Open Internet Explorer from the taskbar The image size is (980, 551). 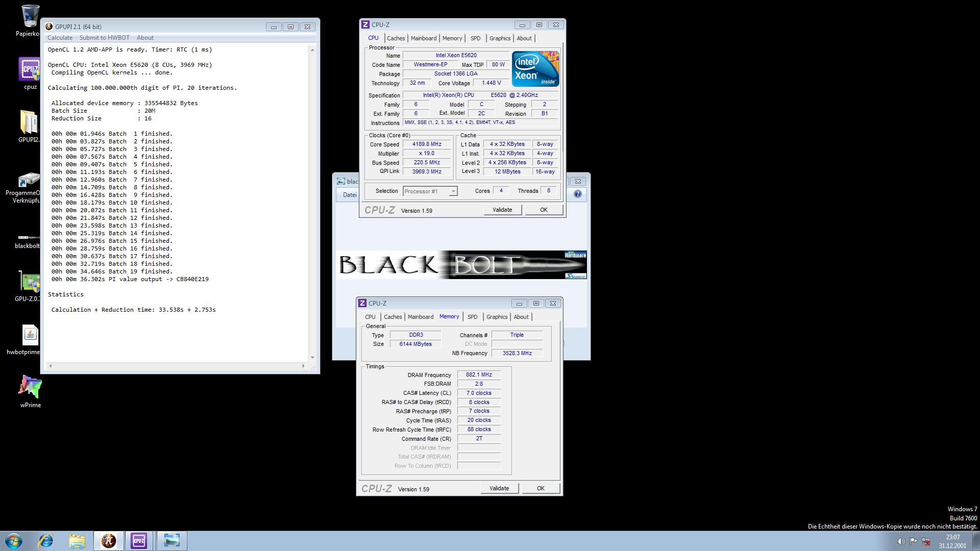(x=46, y=541)
